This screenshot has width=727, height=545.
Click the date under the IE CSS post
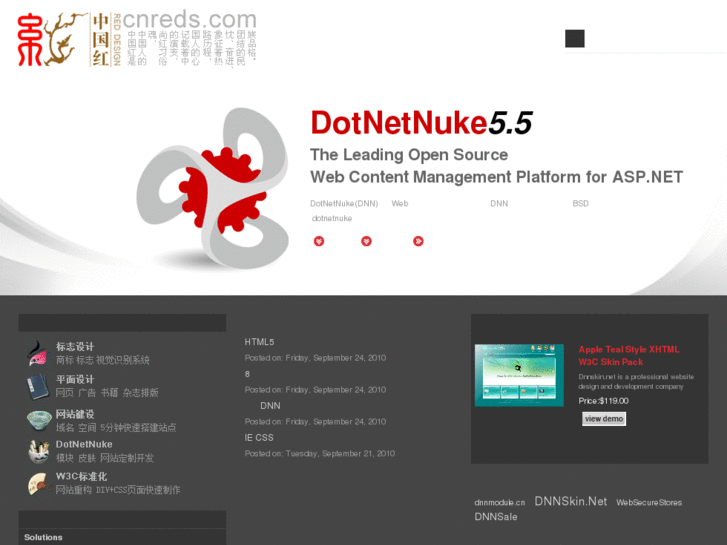[x=320, y=454]
